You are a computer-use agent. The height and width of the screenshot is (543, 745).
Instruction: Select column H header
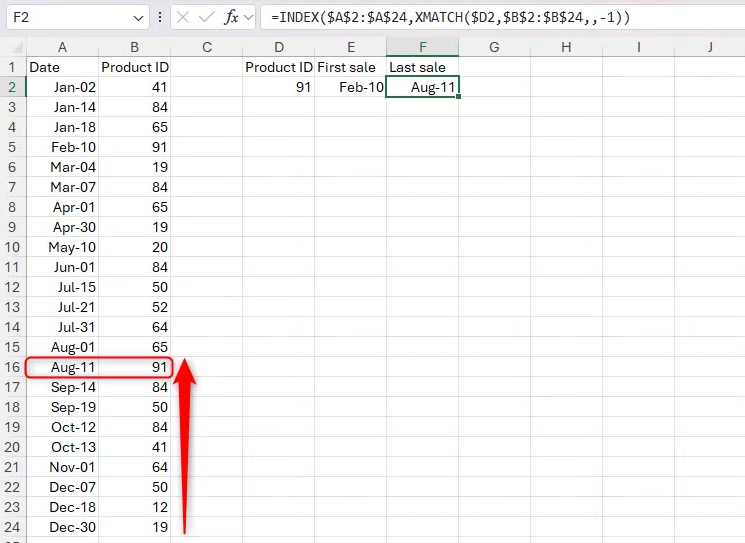[x=566, y=47]
